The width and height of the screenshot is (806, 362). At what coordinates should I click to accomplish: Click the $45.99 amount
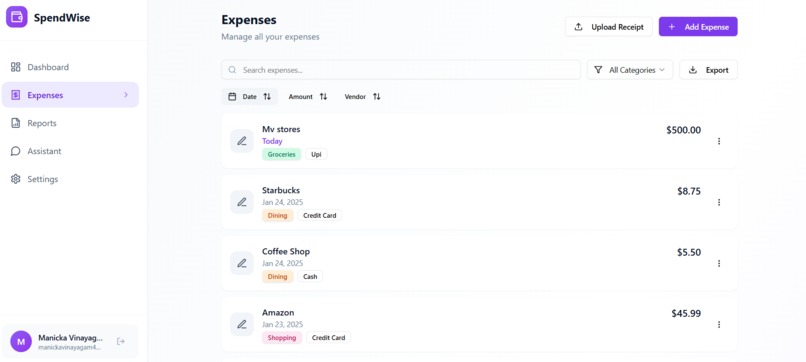tap(686, 314)
